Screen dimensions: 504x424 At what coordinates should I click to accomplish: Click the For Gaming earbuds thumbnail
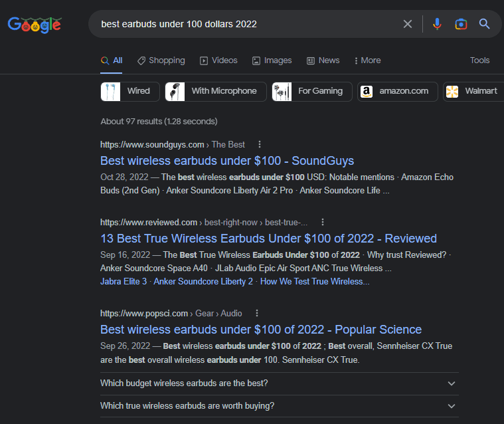pos(282,92)
